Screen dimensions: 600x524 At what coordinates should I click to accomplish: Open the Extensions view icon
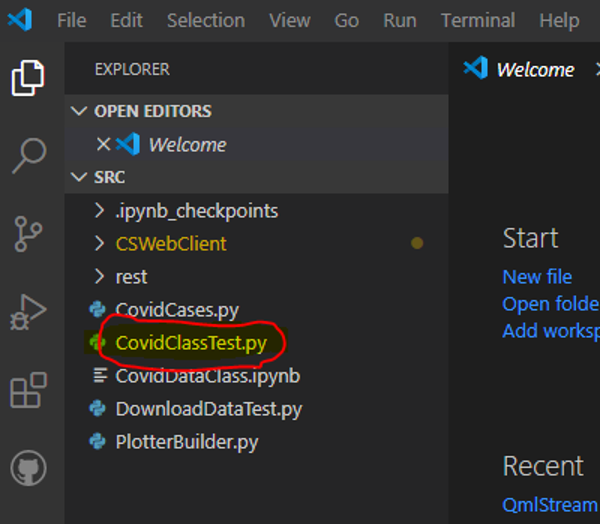click(x=28, y=390)
